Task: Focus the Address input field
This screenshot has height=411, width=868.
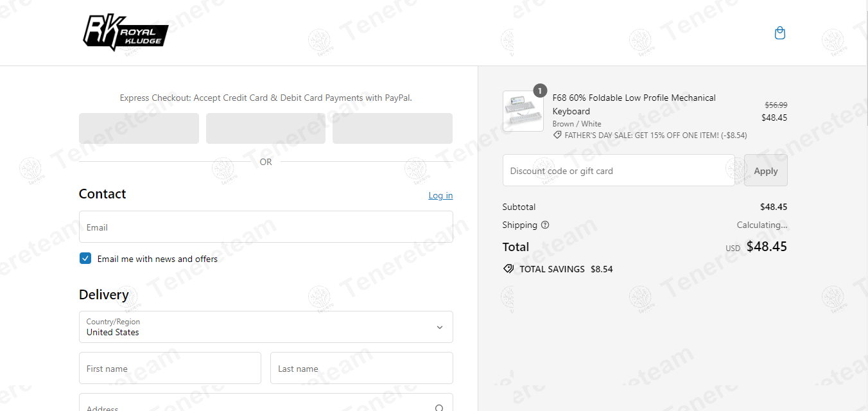Action: click(266, 403)
